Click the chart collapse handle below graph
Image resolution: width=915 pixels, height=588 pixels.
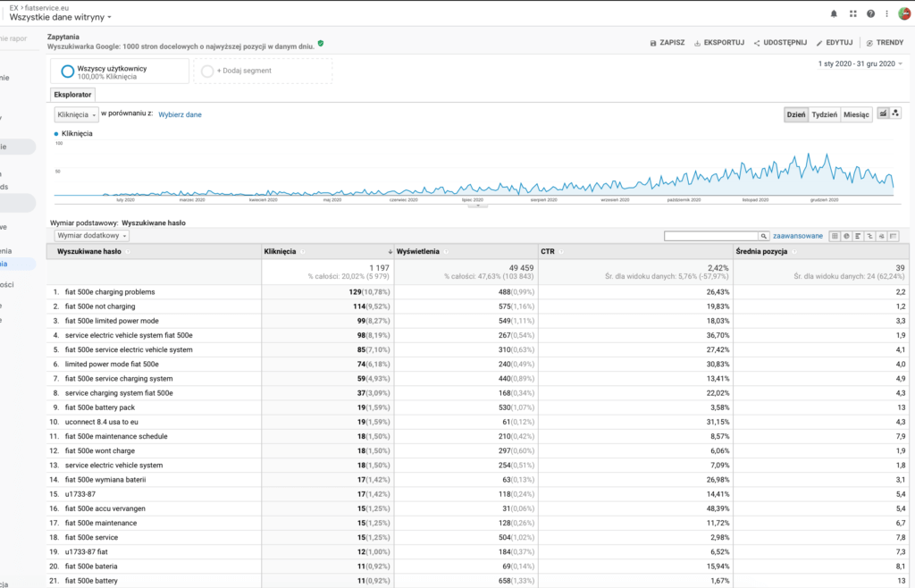pyautogui.click(x=478, y=206)
